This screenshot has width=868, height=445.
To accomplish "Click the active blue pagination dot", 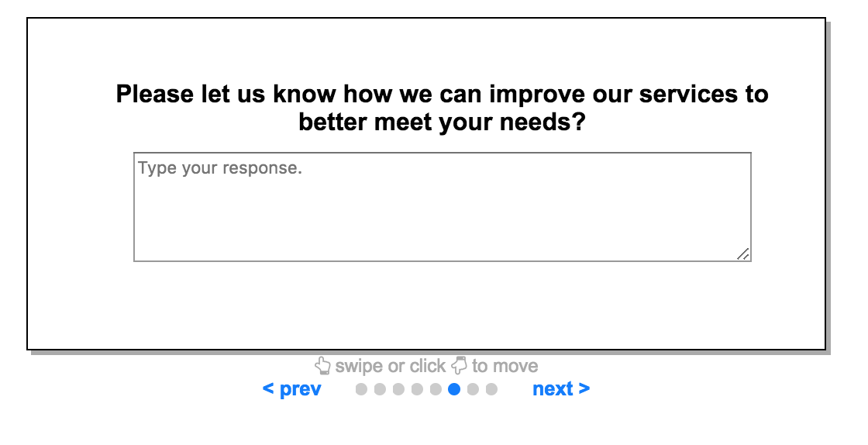I will [454, 389].
